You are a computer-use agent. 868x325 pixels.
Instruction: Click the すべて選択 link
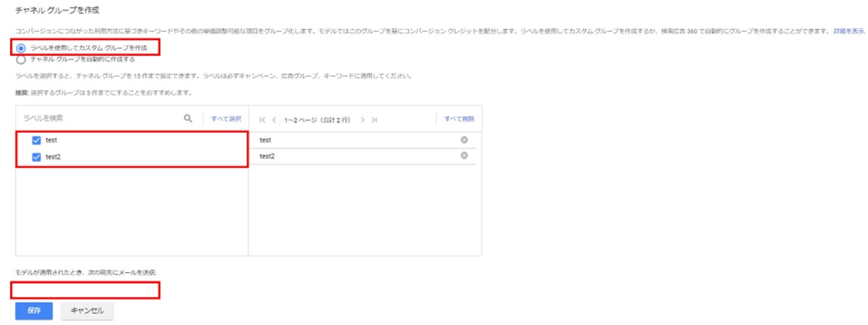click(x=226, y=119)
